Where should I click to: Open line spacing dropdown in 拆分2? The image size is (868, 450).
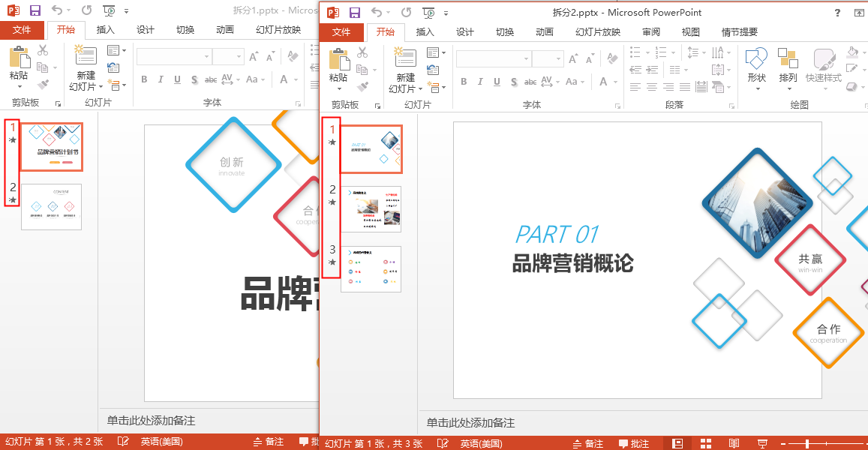(x=695, y=52)
